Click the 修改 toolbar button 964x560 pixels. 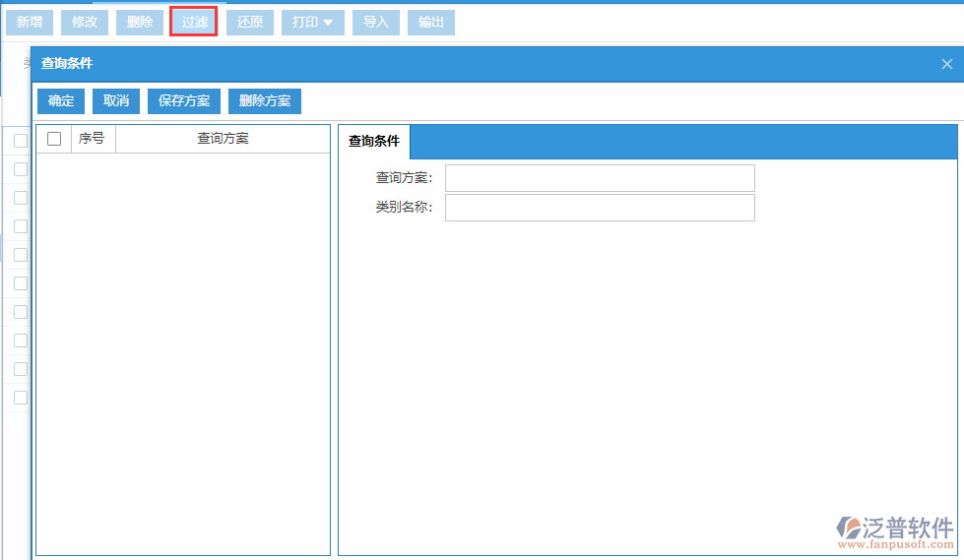click(85, 22)
